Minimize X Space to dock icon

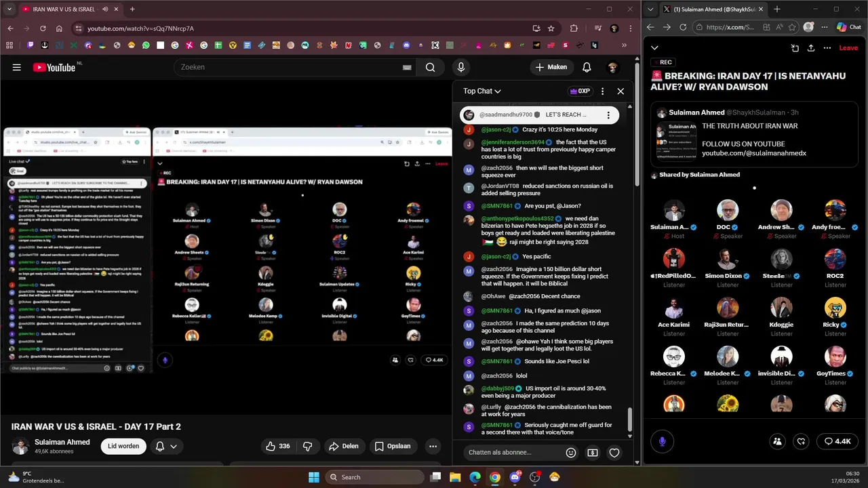[795, 48]
